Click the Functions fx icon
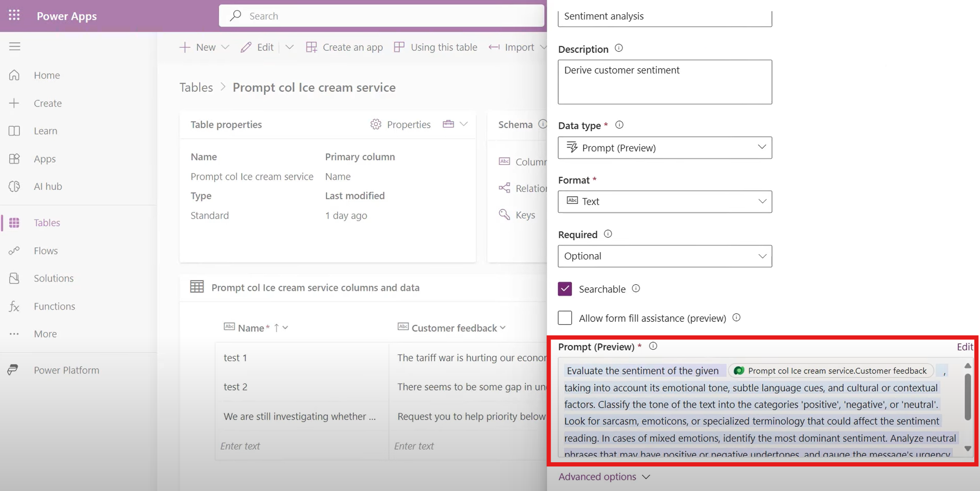 [x=14, y=306]
